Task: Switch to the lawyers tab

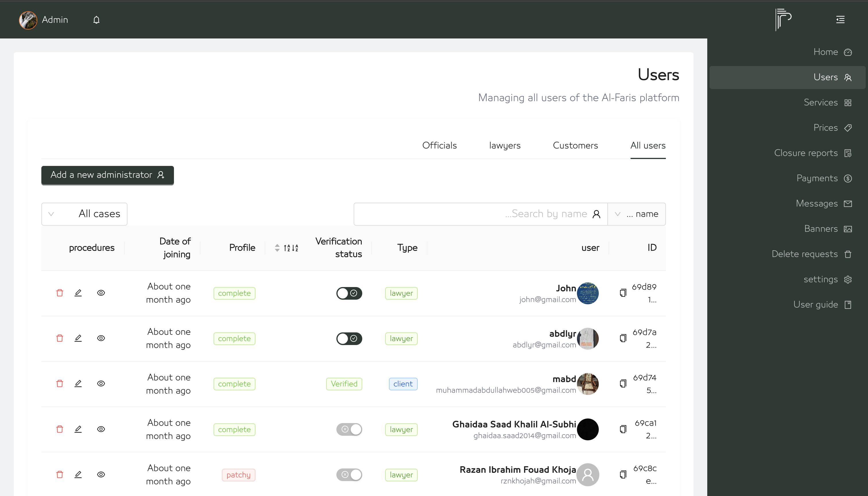Action: [x=505, y=146]
